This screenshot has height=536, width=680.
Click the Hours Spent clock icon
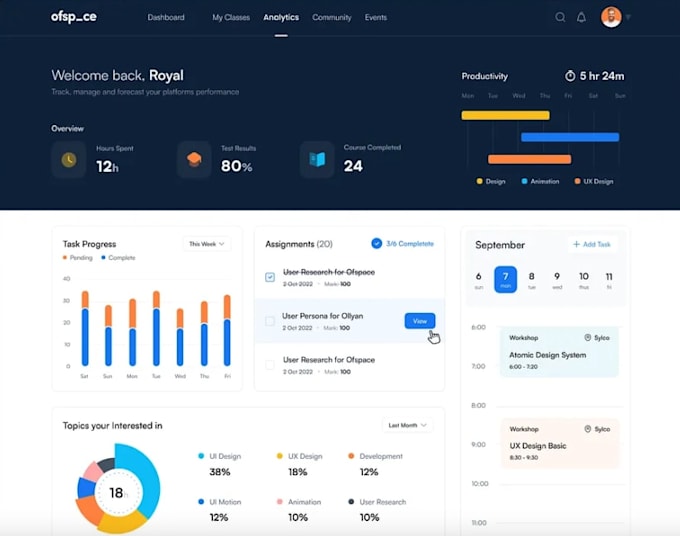pyautogui.click(x=69, y=160)
